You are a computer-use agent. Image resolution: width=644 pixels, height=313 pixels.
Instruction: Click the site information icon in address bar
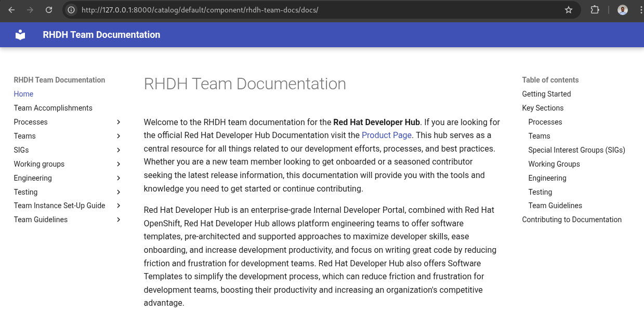72,10
